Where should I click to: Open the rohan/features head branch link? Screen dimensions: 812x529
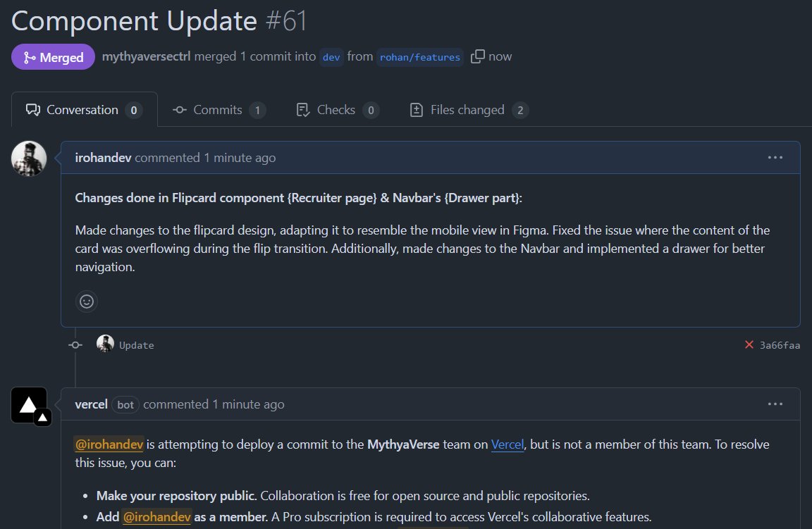click(420, 57)
